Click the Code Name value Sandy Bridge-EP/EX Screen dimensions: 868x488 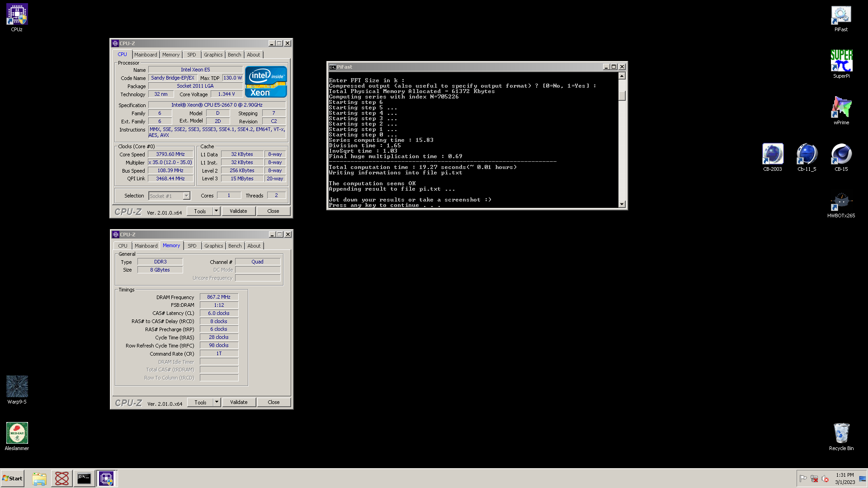[173, 78]
